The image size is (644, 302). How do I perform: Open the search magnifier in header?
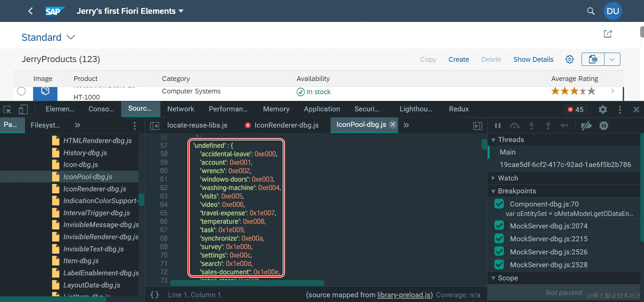pyautogui.click(x=591, y=11)
